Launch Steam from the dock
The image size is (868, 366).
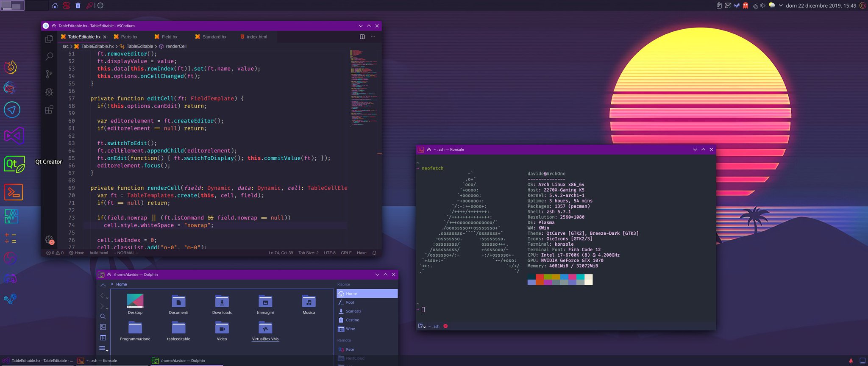tap(10, 299)
